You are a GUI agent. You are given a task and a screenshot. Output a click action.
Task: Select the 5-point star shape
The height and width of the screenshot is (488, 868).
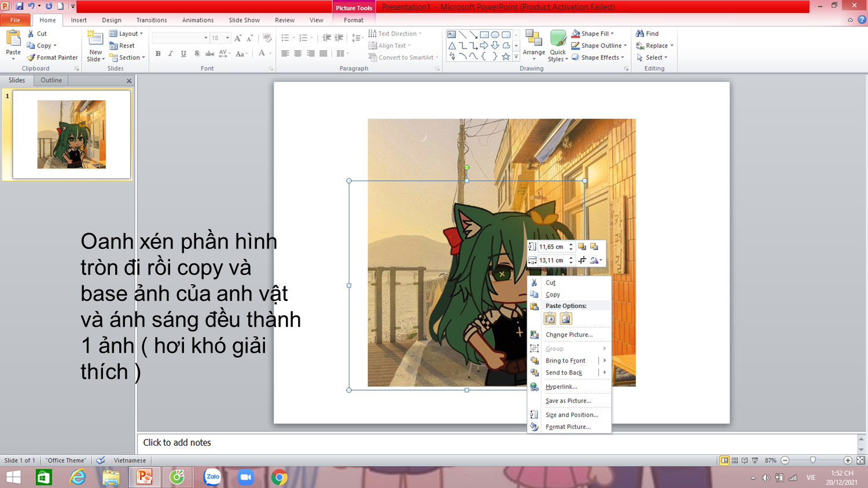coord(506,57)
